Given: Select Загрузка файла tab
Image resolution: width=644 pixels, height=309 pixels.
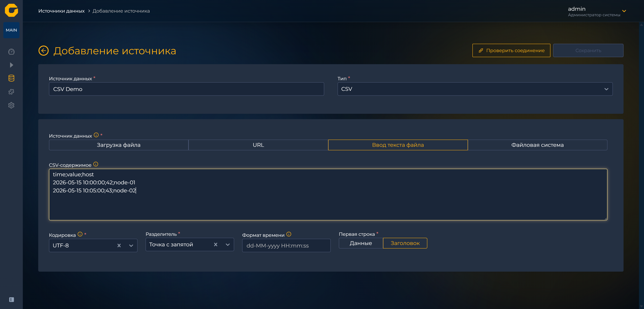Looking at the screenshot, I should point(119,145).
